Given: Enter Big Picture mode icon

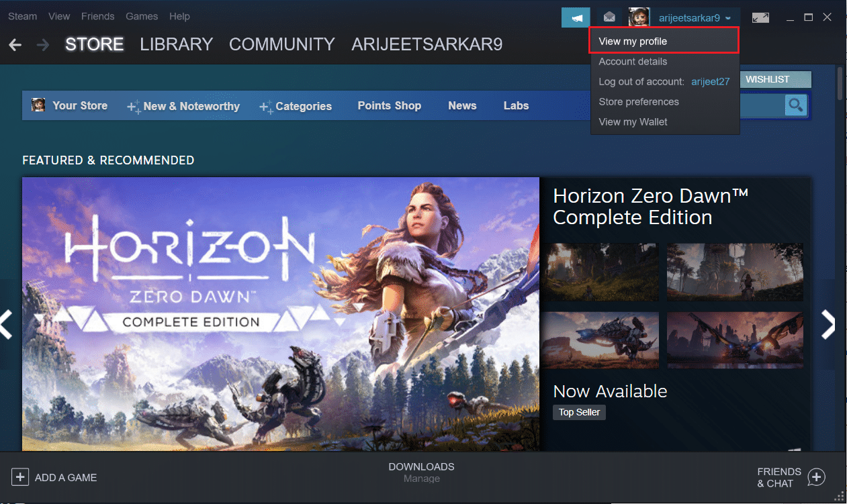Looking at the screenshot, I should [x=760, y=18].
